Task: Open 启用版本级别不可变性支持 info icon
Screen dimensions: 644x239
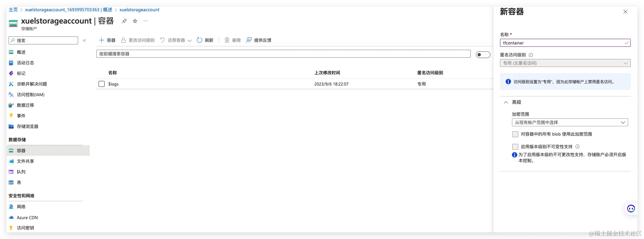Action: tap(577, 147)
